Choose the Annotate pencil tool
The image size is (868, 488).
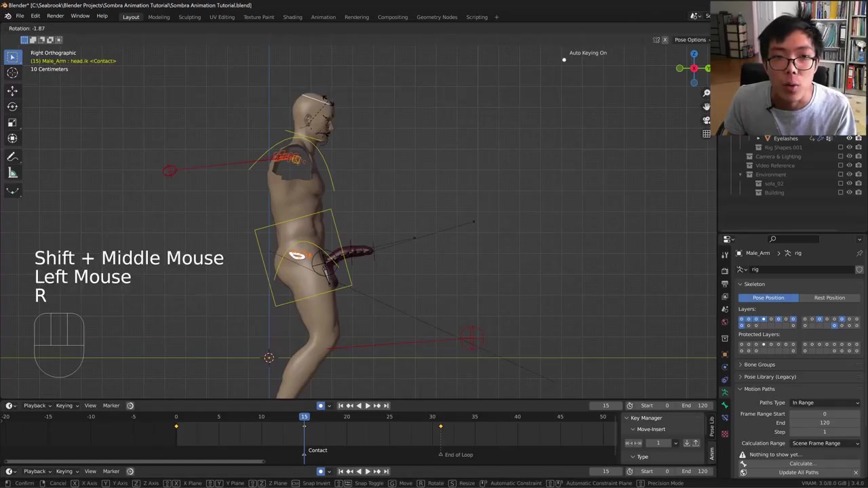pyautogui.click(x=12, y=157)
